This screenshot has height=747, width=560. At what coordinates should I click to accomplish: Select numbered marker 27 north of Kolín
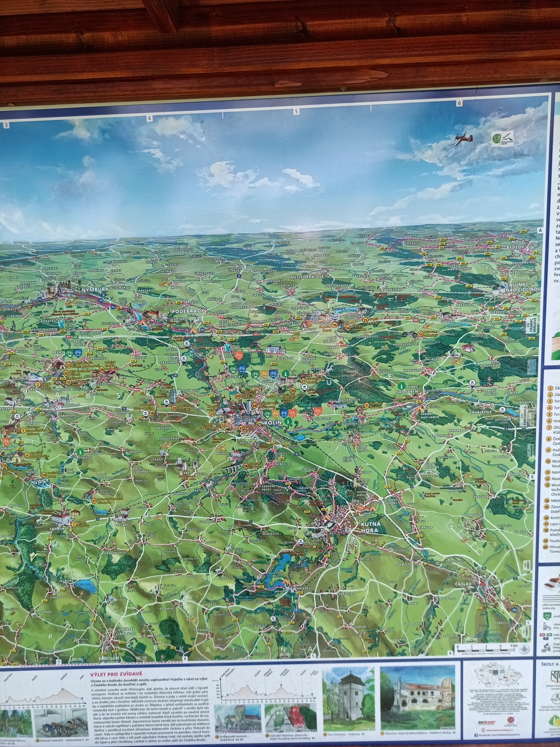click(x=303, y=380)
